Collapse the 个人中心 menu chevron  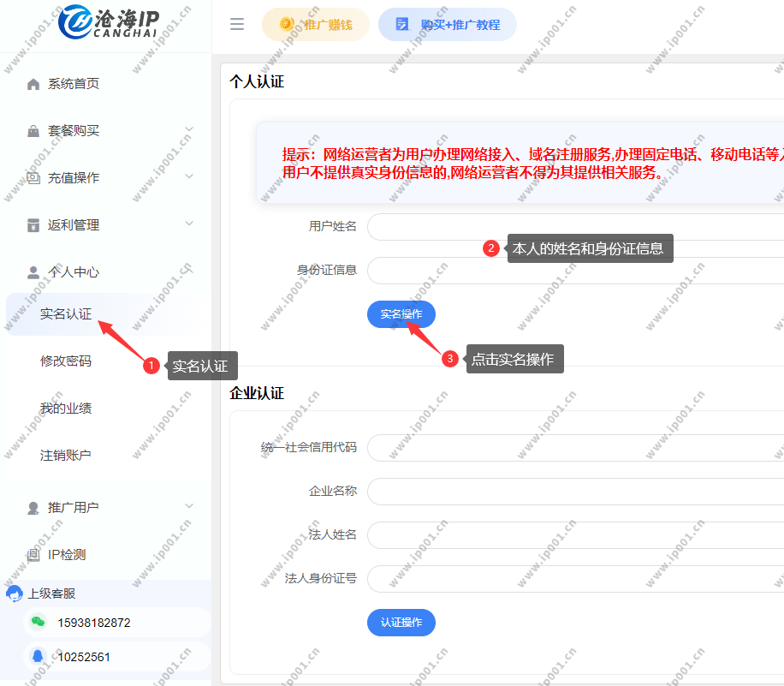tap(189, 271)
